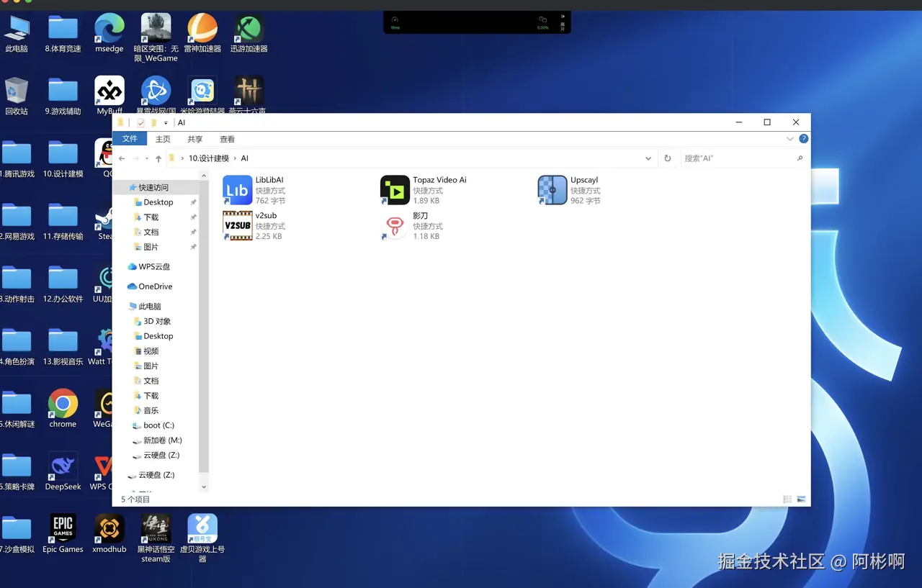Click AI in the breadcrumb path
The width and height of the screenshot is (922, 588).
pyautogui.click(x=245, y=158)
